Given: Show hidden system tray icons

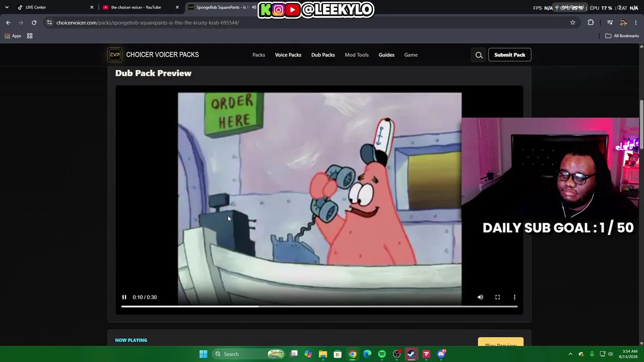Looking at the screenshot, I should pyautogui.click(x=571, y=354).
